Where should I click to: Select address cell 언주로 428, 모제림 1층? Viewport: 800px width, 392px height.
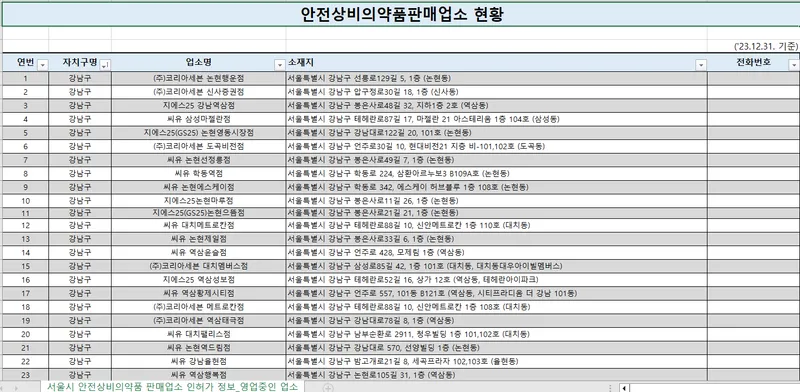pyautogui.click(x=496, y=253)
